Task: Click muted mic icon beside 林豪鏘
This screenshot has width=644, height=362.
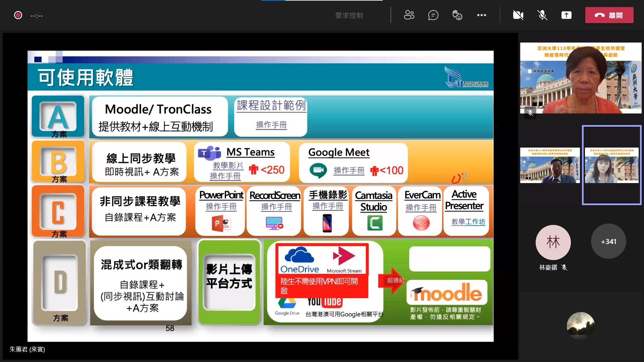Action: [x=564, y=267]
